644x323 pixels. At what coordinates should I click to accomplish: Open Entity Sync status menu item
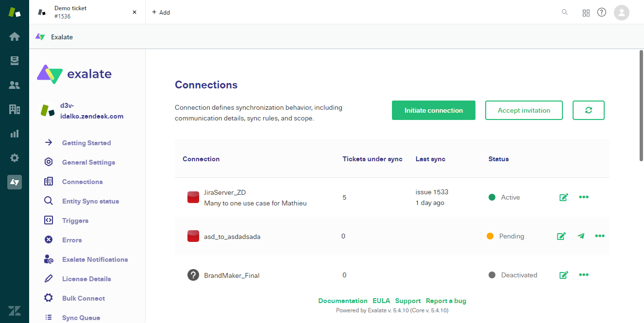coord(90,201)
